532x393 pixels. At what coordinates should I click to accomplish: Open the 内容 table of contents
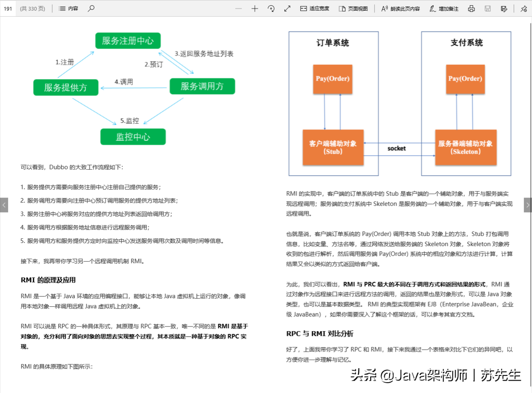(69, 9)
